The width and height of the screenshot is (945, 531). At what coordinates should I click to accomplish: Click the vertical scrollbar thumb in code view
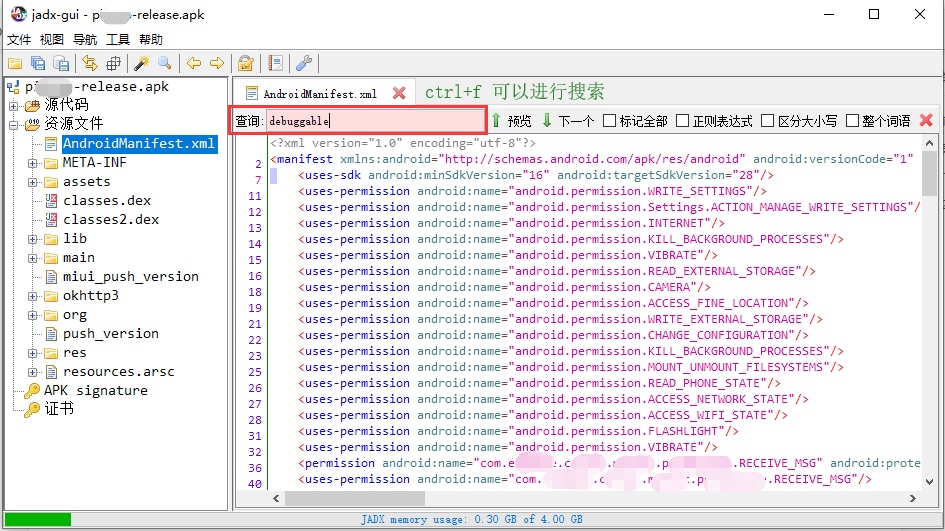point(929,174)
